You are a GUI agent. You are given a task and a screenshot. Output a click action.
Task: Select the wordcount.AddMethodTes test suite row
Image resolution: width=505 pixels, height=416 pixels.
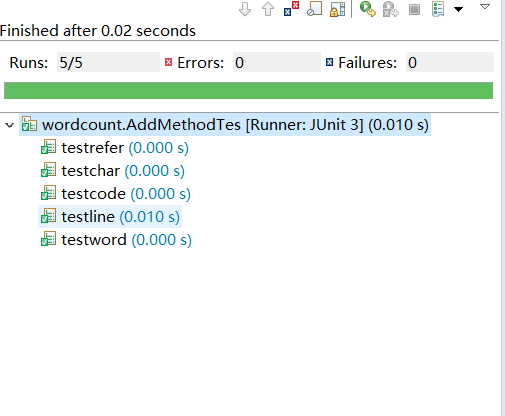tap(225, 125)
